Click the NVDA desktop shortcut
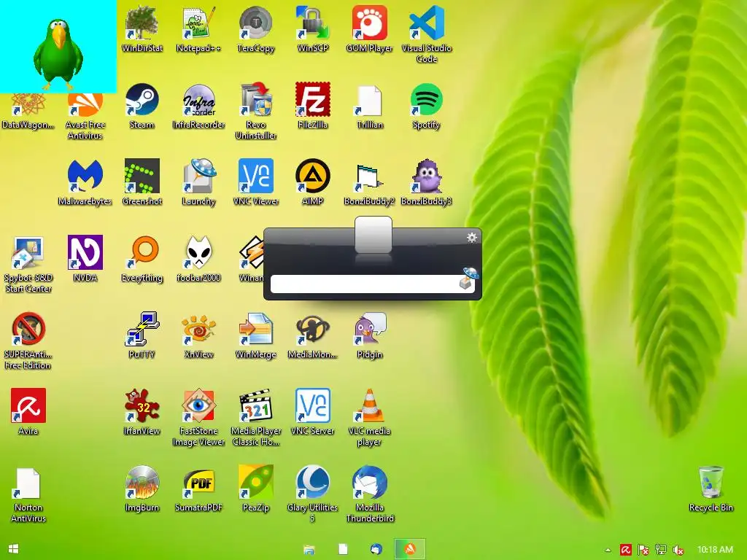747x560 pixels. [85, 259]
